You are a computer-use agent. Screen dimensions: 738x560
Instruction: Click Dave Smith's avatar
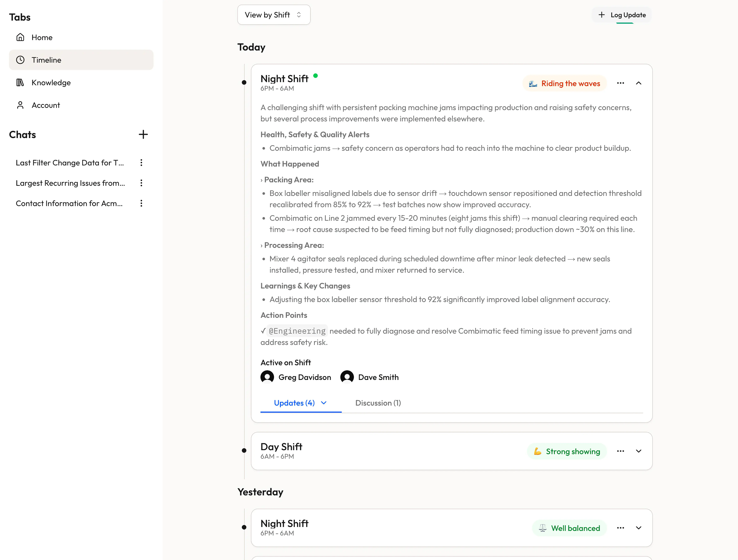[x=347, y=377]
